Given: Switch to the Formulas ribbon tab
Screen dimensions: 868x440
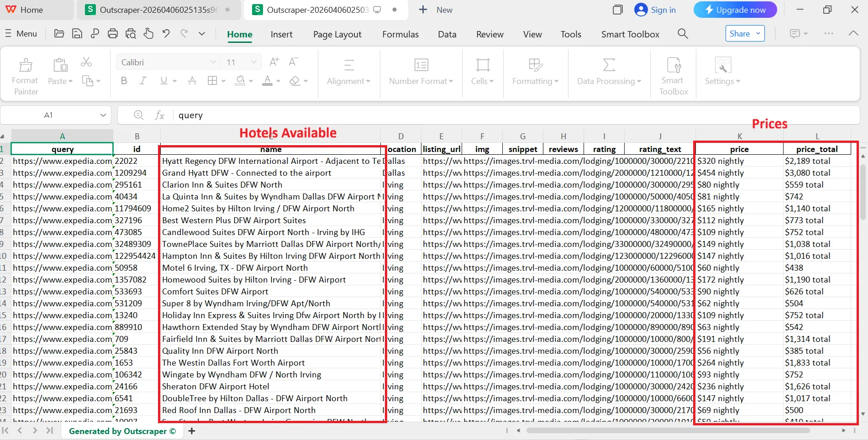Looking at the screenshot, I should coord(400,34).
